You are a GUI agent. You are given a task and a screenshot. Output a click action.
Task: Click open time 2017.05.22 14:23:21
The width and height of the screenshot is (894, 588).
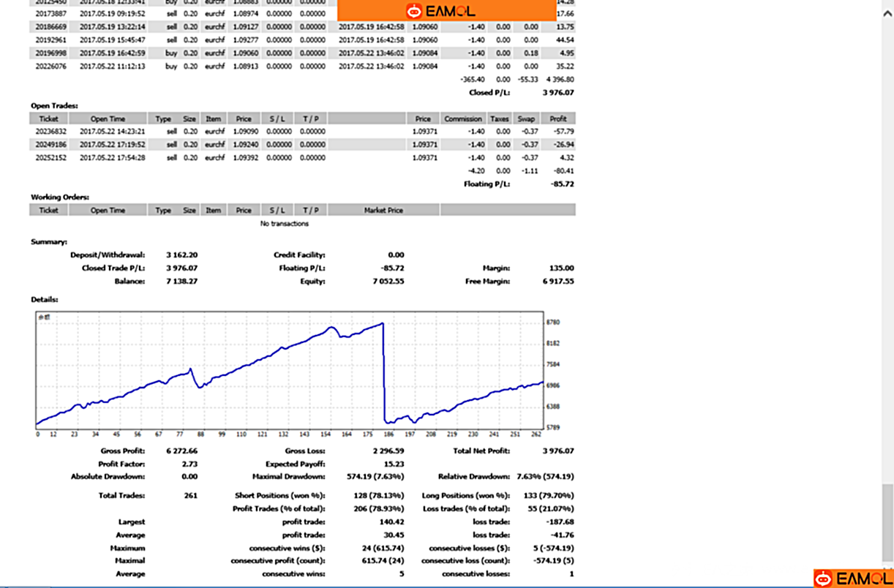click(x=112, y=131)
